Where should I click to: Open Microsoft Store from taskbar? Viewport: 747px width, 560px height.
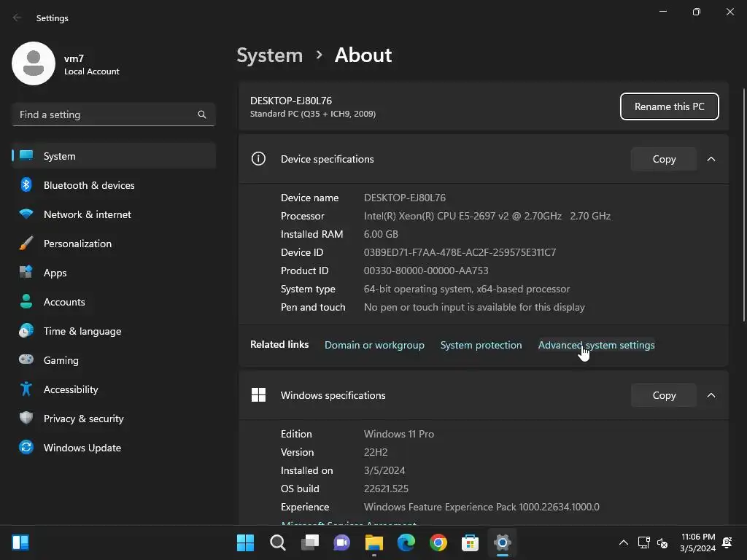[x=471, y=542]
